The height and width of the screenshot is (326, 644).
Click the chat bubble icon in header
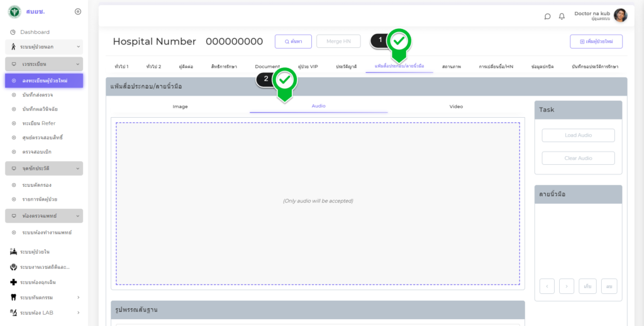pos(547,16)
